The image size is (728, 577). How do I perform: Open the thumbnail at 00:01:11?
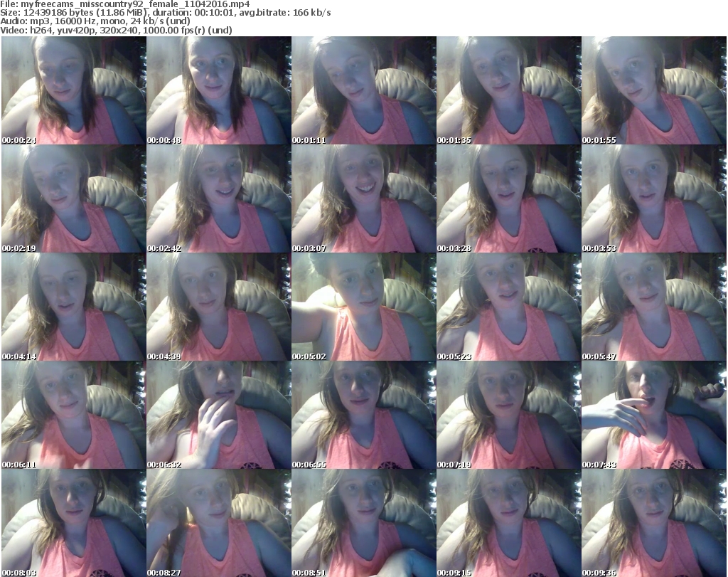[x=363, y=90]
